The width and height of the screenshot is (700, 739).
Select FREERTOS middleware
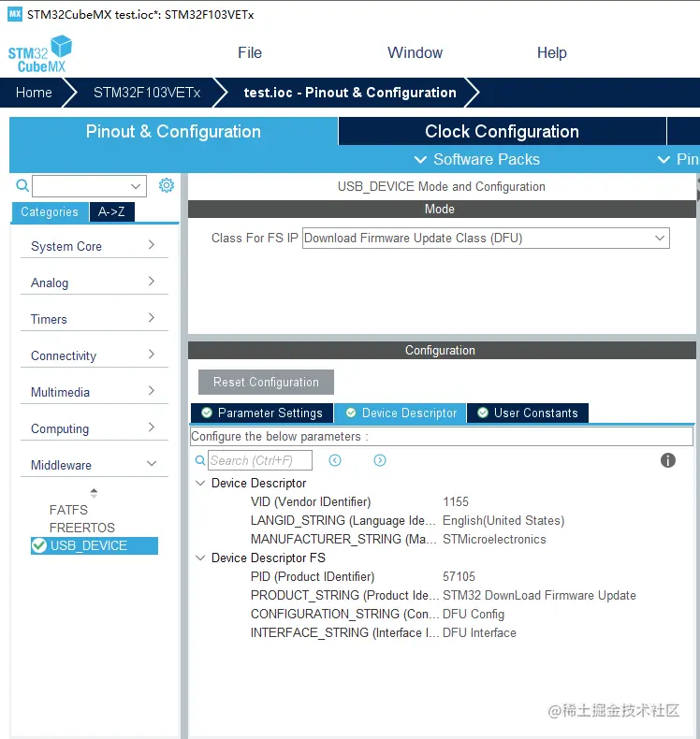point(82,528)
